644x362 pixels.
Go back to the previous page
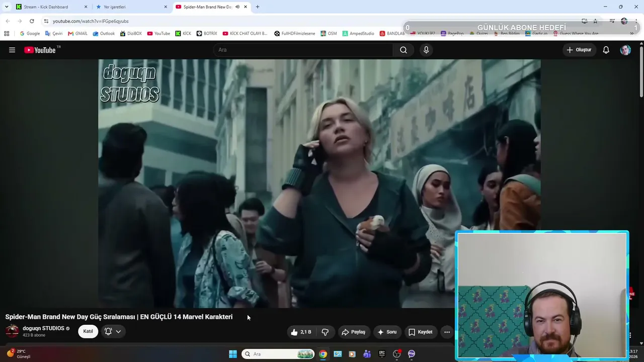click(x=8, y=21)
